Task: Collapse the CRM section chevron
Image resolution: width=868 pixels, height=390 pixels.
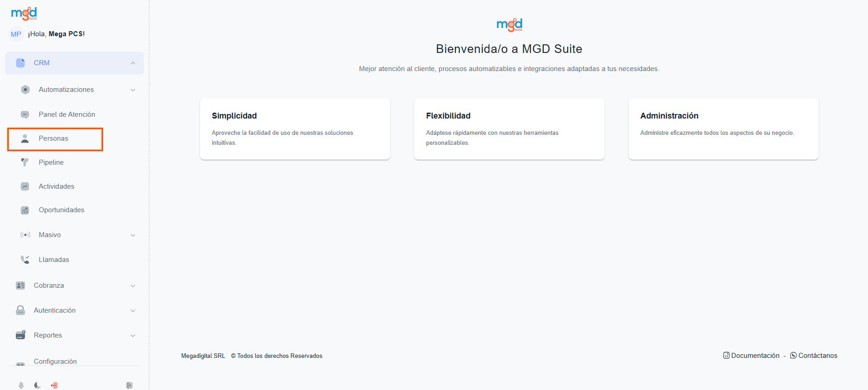Action: (133, 63)
